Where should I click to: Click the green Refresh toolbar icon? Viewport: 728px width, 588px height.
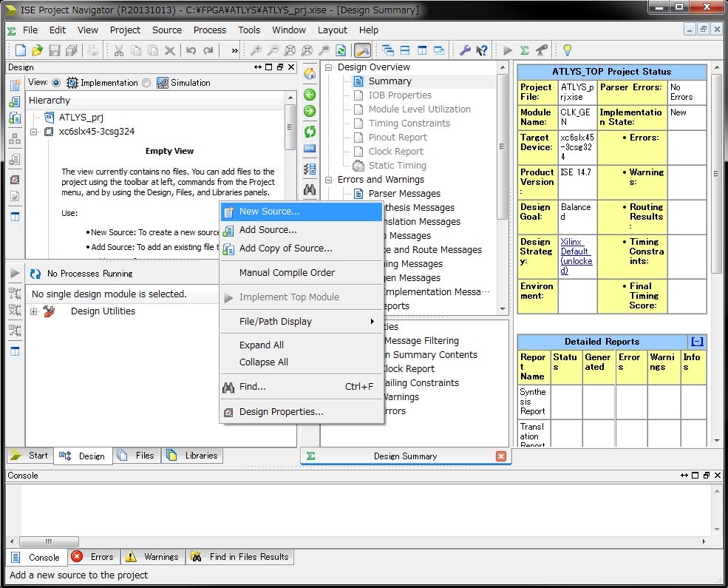click(340, 50)
